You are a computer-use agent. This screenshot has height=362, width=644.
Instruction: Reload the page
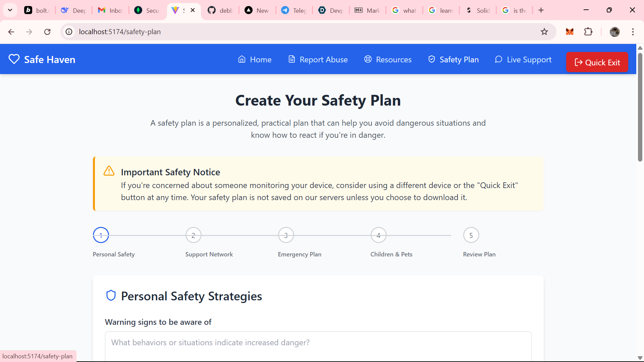pyautogui.click(x=47, y=32)
